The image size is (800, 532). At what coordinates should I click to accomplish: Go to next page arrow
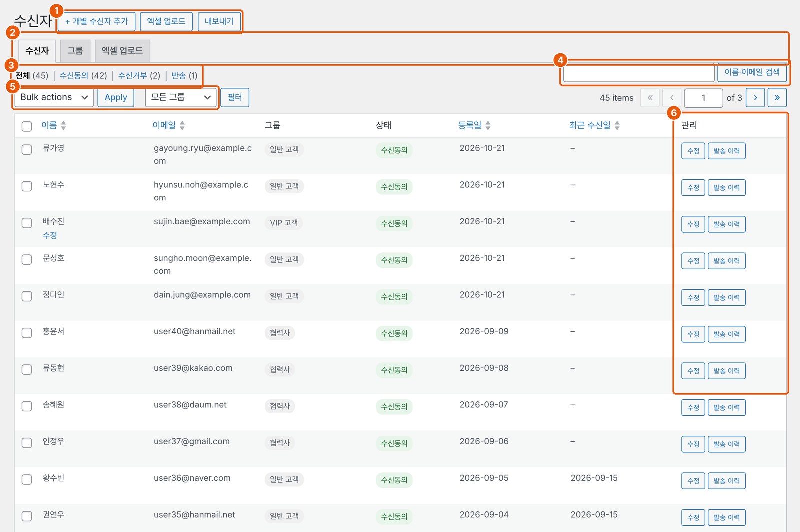(x=755, y=98)
